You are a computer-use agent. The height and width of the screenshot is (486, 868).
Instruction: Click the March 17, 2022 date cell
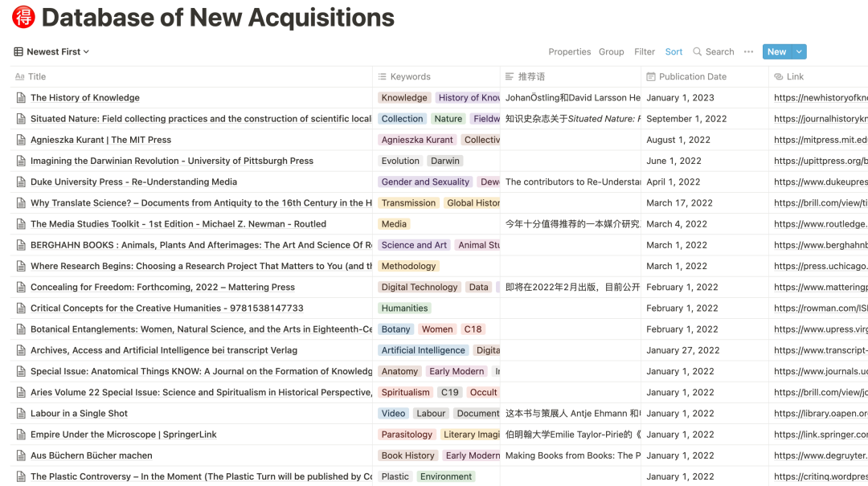[x=705, y=202]
